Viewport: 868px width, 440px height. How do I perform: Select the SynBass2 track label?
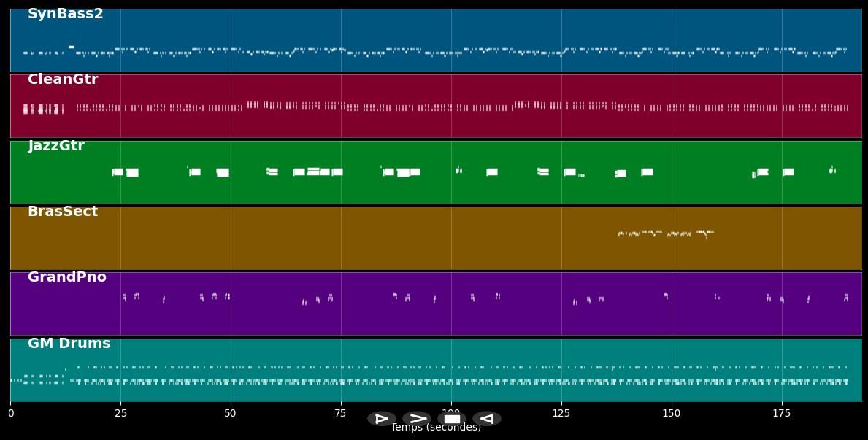[x=66, y=14]
